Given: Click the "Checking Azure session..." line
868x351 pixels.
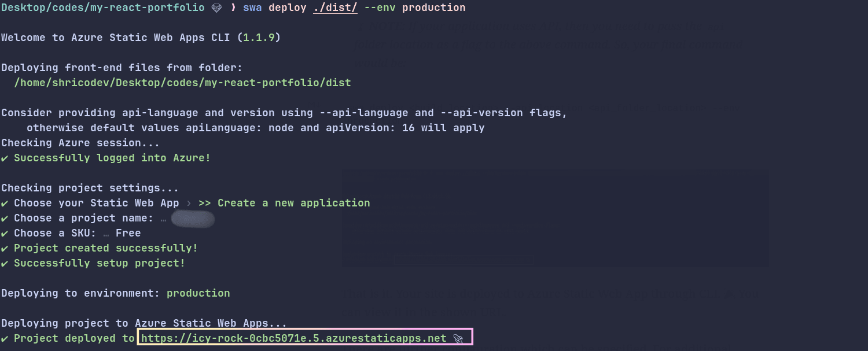Looking at the screenshot, I should pyautogui.click(x=80, y=143).
